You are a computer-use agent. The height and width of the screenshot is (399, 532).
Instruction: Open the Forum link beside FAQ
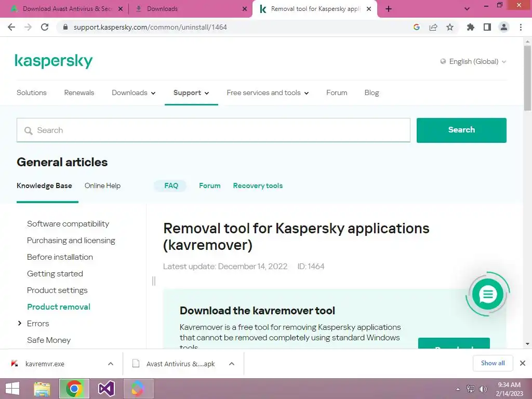(210, 185)
